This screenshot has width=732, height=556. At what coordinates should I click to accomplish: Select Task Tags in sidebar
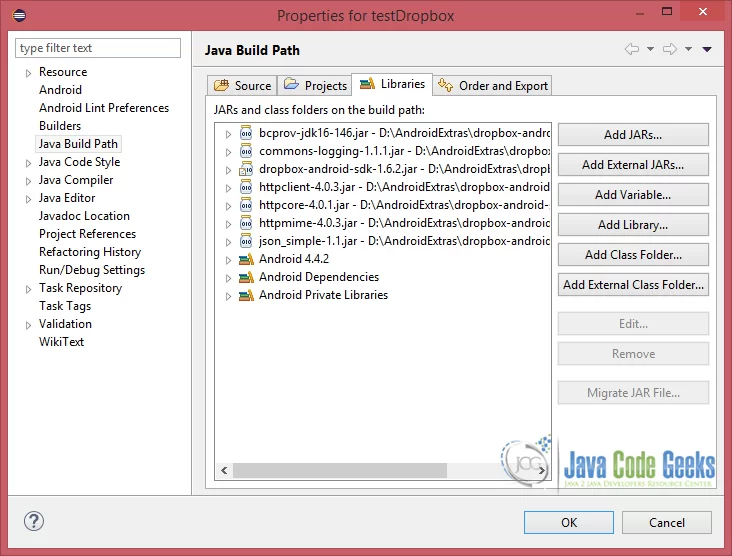click(x=65, y=306)
